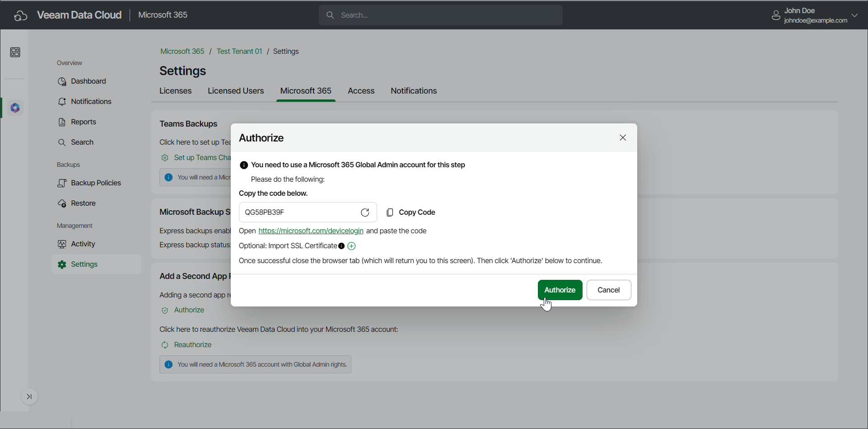The image size is (868, 429).
Task: Click the magnifier icon beside Search item
Action: pyautogui.click(x=62, y=142)
